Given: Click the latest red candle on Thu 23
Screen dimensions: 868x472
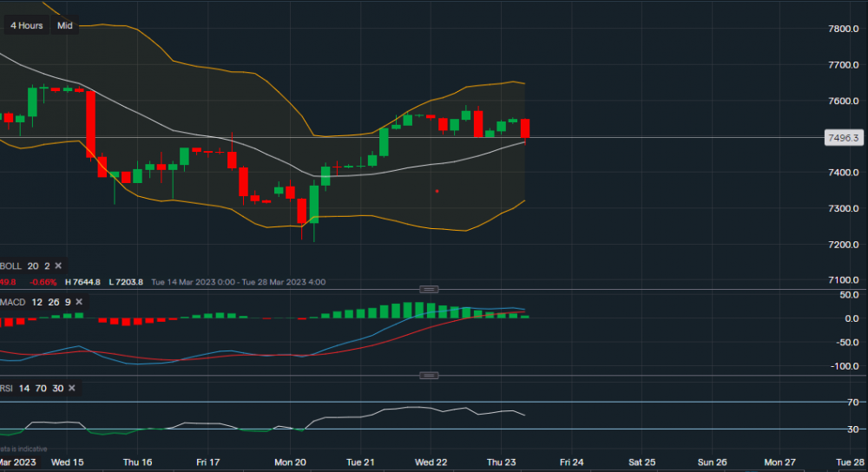Looking at the screenshot, I should 525,128.
